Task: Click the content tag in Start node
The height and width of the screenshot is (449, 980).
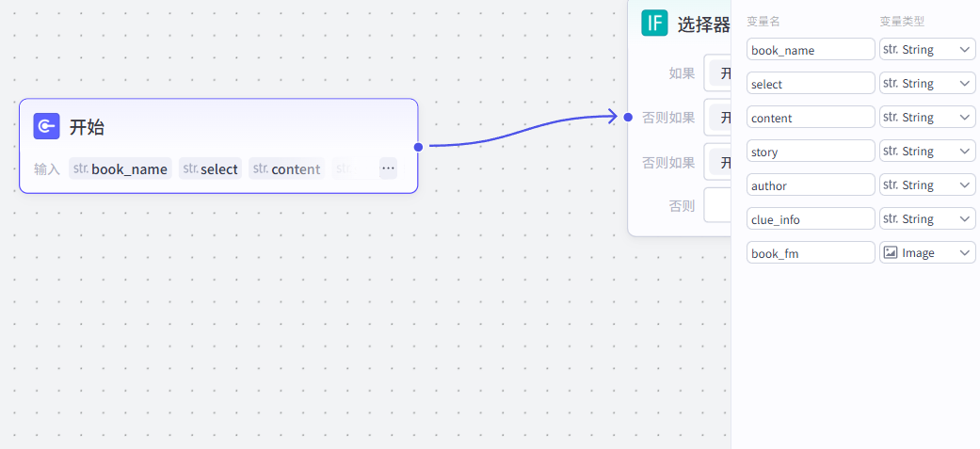Action: (286, 169)
